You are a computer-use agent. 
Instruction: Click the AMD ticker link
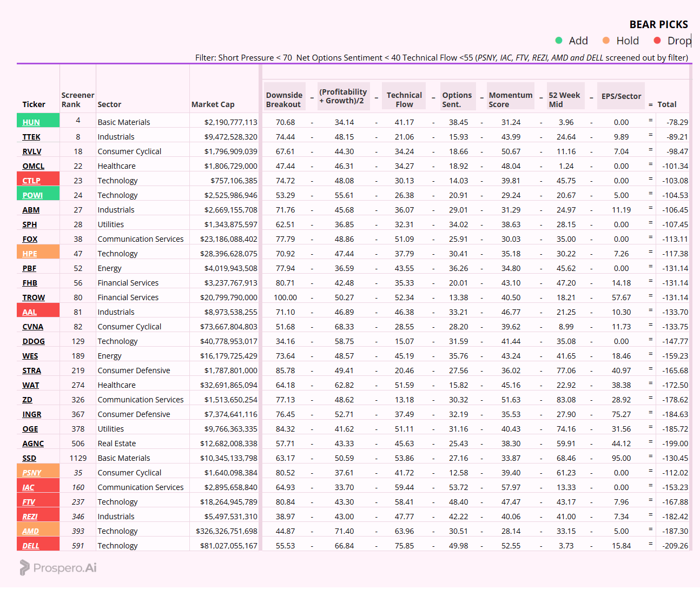[x=31, y=531]
